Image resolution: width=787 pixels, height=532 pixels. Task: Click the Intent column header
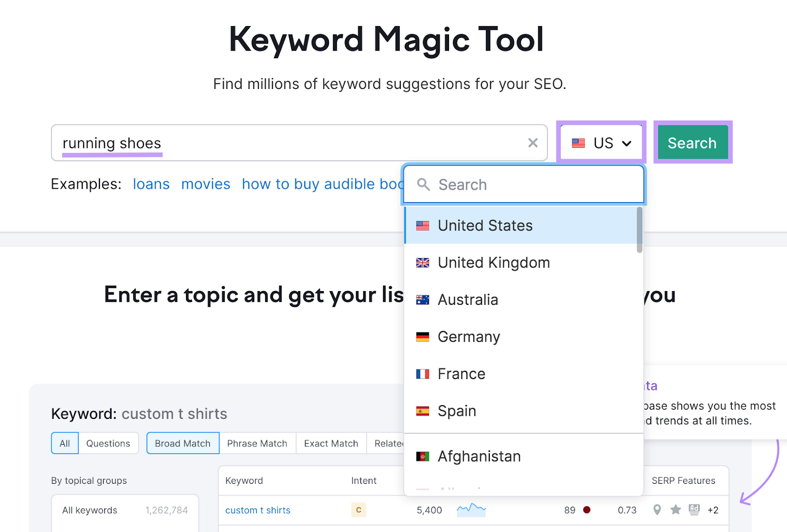(x=364, y=481)
